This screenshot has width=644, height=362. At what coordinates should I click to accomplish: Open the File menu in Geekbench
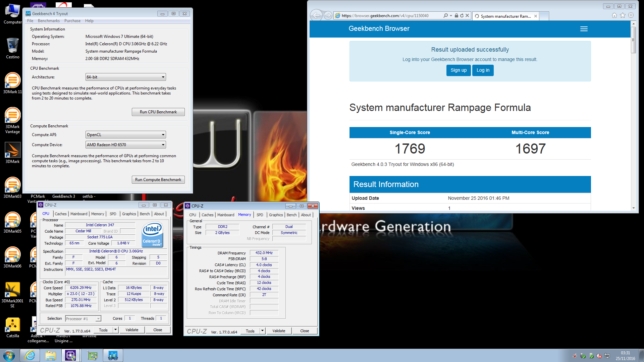point(30,21)
